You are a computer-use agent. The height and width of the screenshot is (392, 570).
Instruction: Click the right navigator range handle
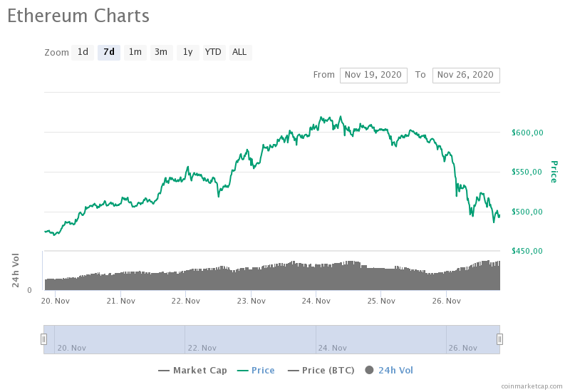499,339
